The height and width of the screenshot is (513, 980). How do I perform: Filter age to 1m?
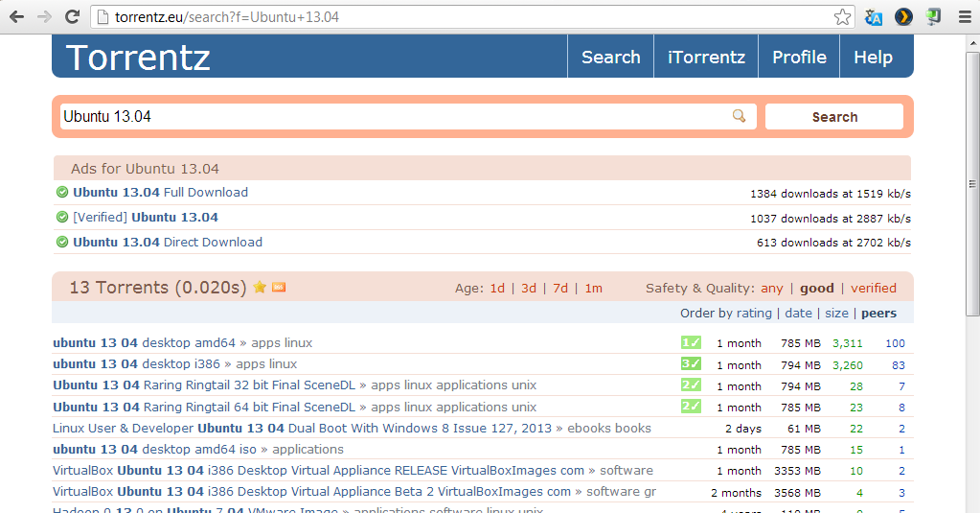click(593, 288)
